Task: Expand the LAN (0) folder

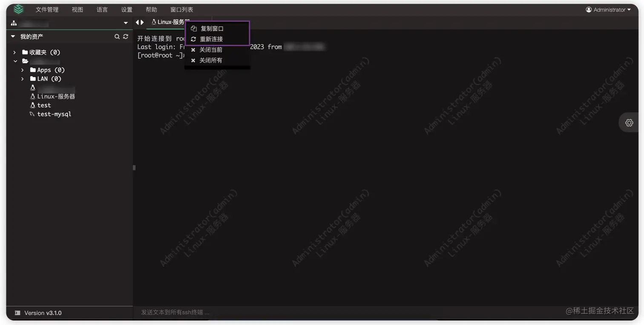Action: [23, 79]
